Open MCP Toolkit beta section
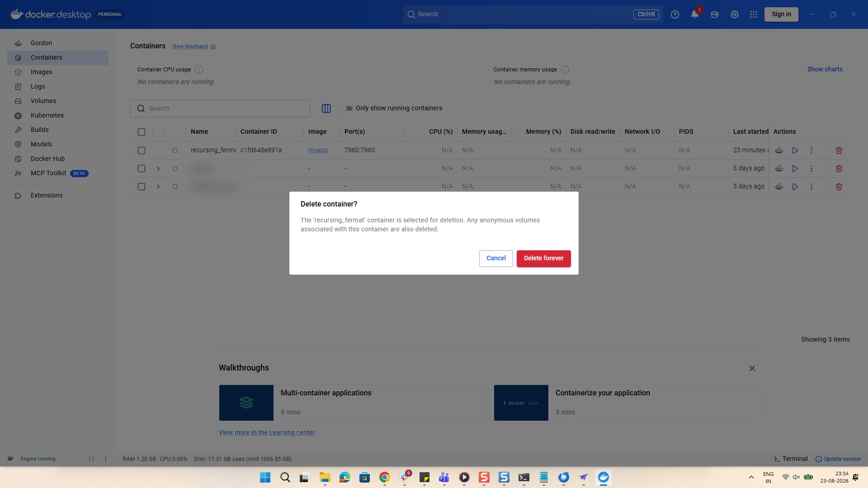Viewport: 868px width, 488px height. tap(58, 173)
